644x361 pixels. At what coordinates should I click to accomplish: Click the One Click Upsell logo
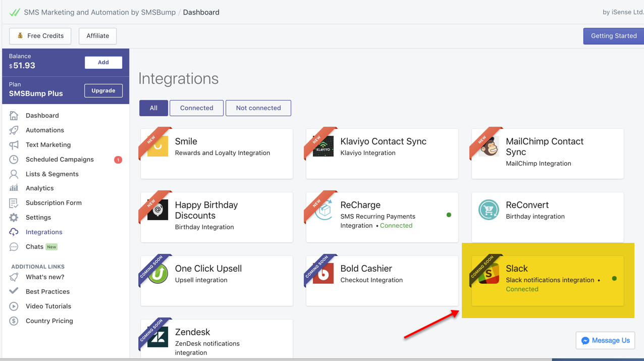click(158, 274)
